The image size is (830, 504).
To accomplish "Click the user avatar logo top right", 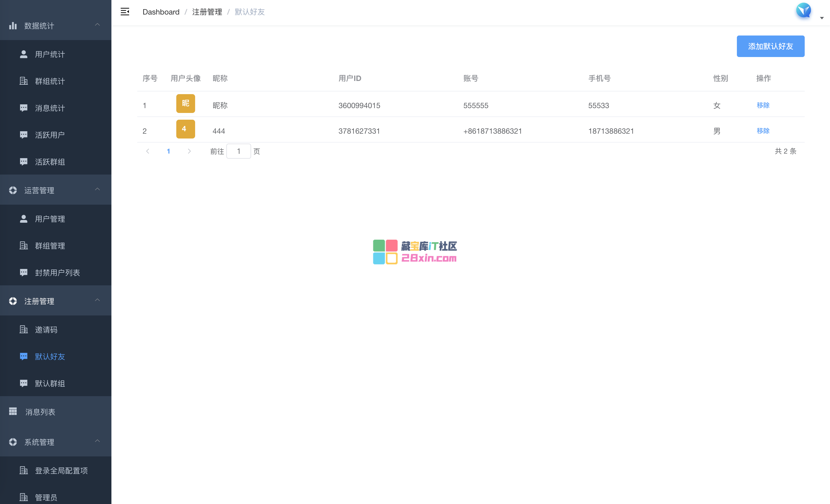I will 803,11.
